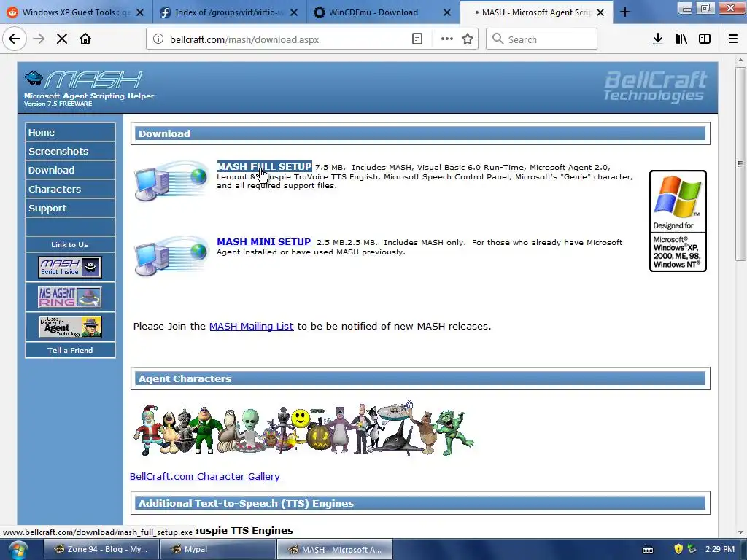Click the BellCraft Technologies logo
The width and height of the screenshot is (747, 560).
[656, 86]
